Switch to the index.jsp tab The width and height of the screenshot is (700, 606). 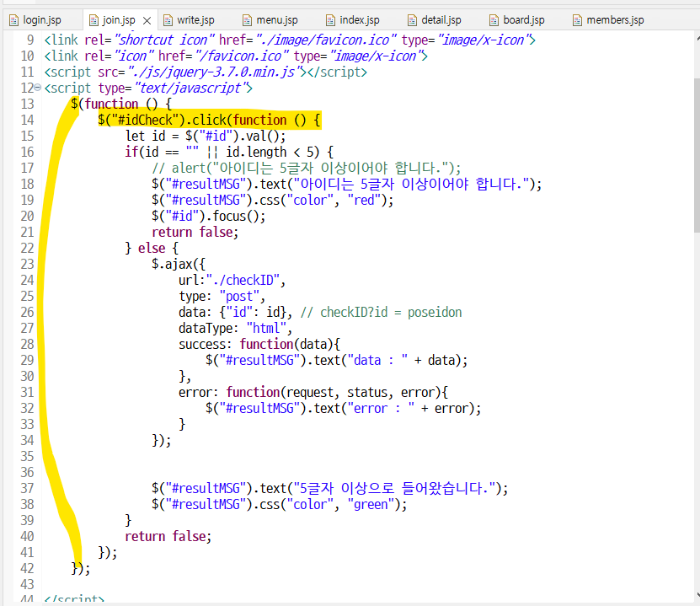pyautogui.click(x=360, y=20)
